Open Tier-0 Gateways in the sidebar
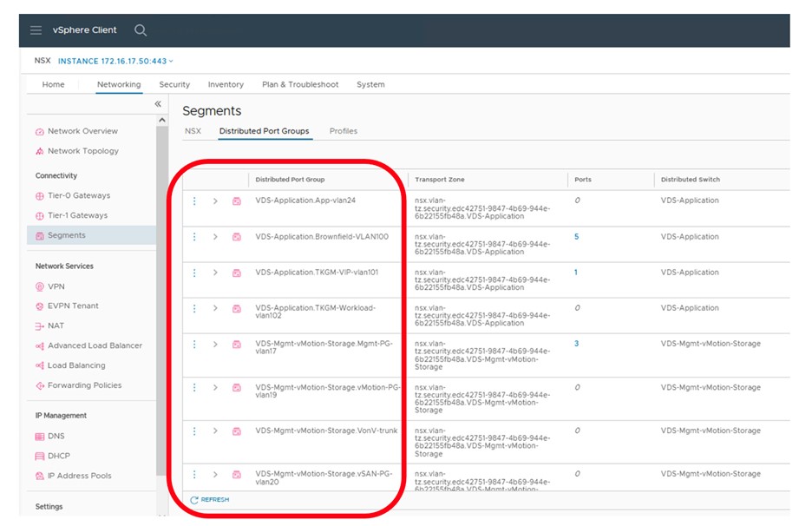The image size is (812, 526). (x=78, y=196)
